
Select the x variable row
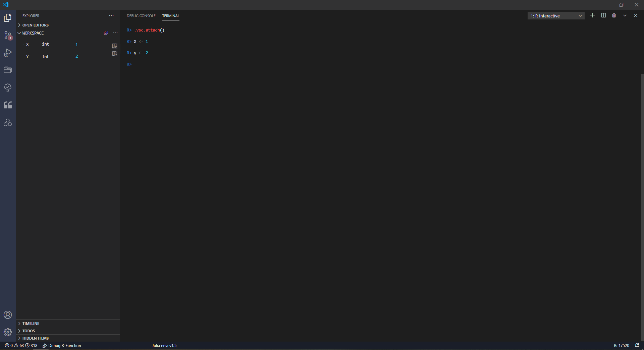(x=68, y=45)
